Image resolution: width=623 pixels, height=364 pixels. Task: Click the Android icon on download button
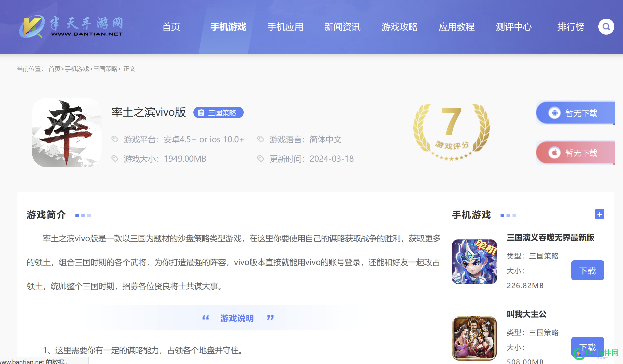(554, 113)
